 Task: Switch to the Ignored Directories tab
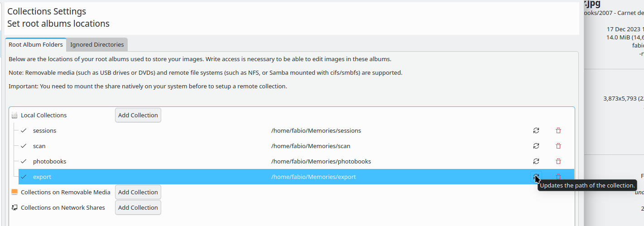tap(97, 45)
